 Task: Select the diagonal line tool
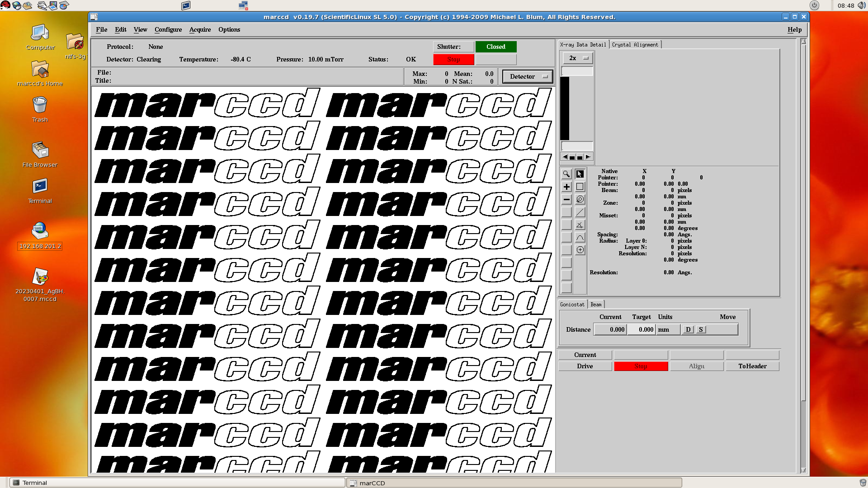pyautogui.click(x=580, y=212)
